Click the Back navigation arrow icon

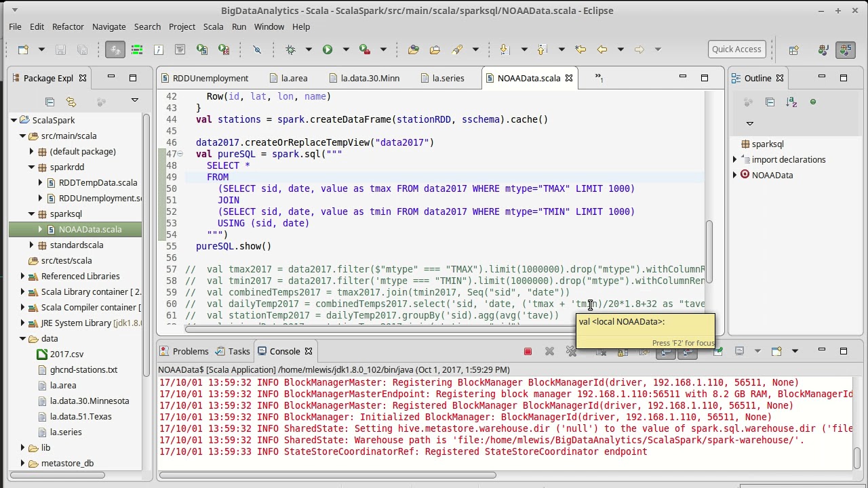coord(601,49)
